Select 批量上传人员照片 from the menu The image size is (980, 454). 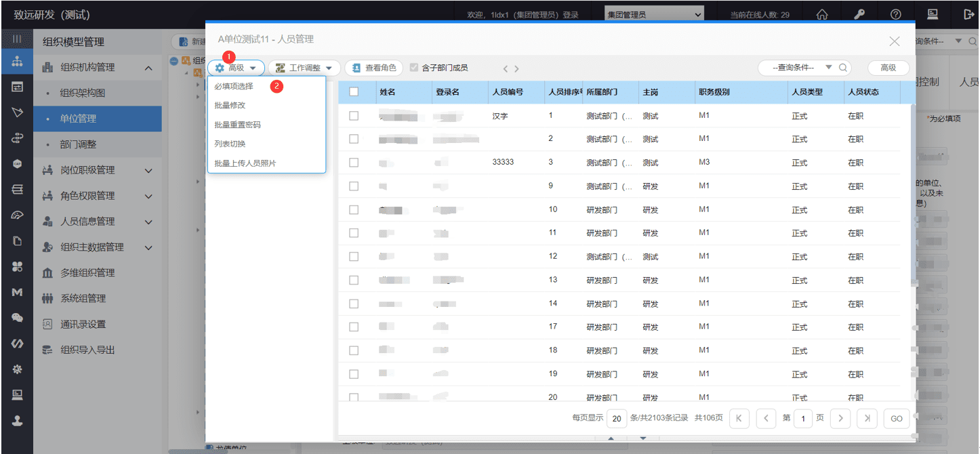tap(245, 163)
